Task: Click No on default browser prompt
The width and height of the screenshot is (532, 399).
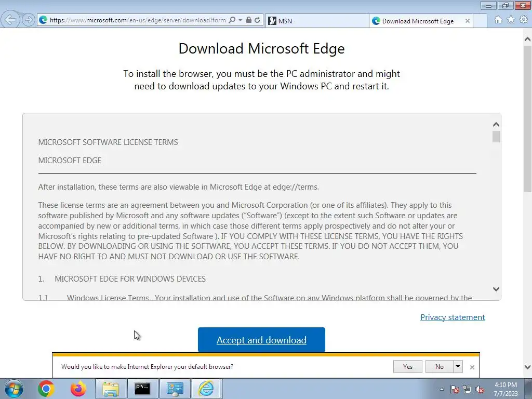Action: [x=440, y=366]
